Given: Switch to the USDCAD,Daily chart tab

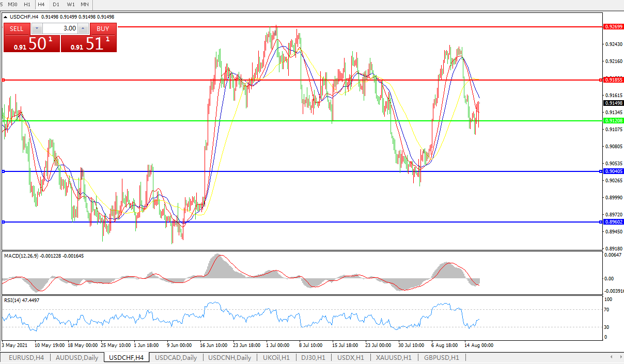Looking at the screenshot, I should tap(176, 357).
